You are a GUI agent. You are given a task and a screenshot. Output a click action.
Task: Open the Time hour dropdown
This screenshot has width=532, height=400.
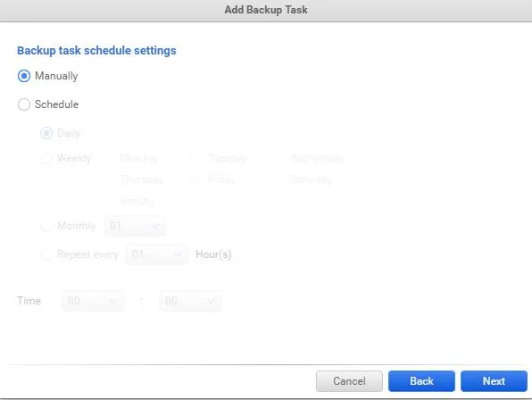tap(93, 301)
